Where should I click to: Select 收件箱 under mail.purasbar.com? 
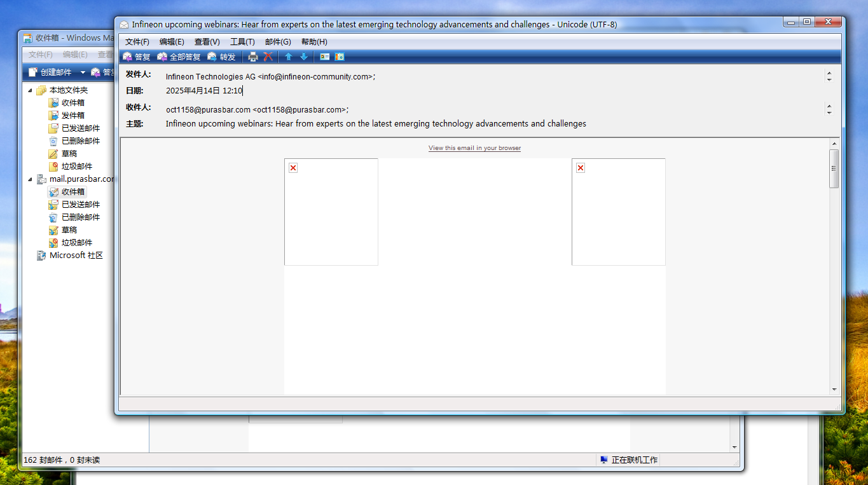click(x=67, y=192)
